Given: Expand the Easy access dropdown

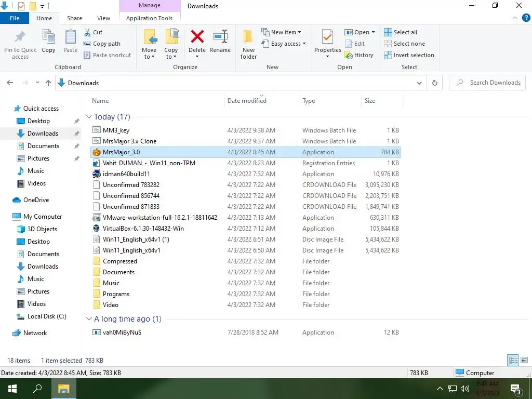Looking at the screenshot, I should 304,44.
